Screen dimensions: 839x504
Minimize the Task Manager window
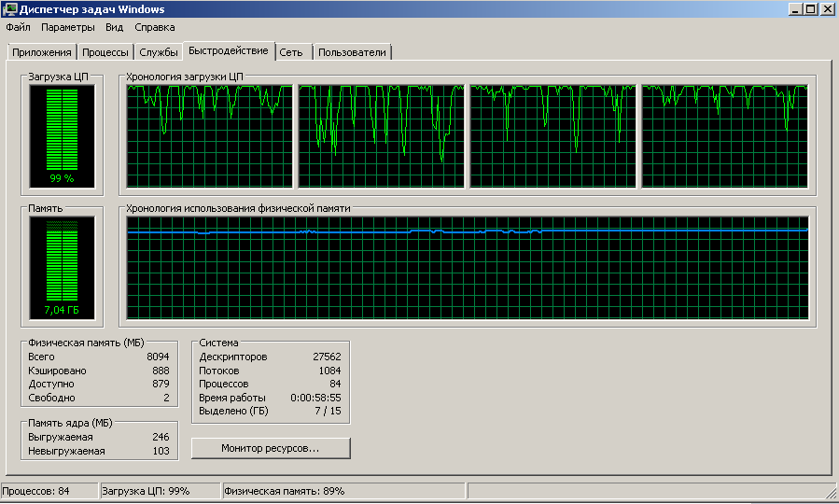[x=796, y=9]
